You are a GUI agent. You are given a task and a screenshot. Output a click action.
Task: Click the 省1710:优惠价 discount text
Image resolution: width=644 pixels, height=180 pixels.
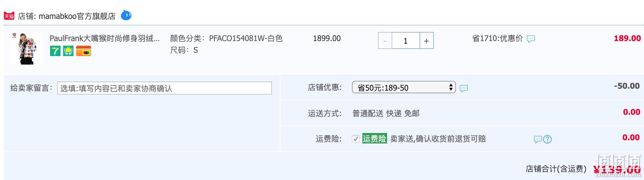tap(498, 38)
